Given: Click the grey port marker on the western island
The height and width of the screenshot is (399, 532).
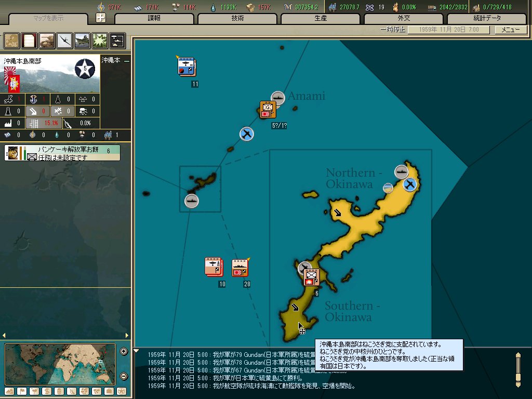Looking at the screenshot, I should (x=191, y=201).
